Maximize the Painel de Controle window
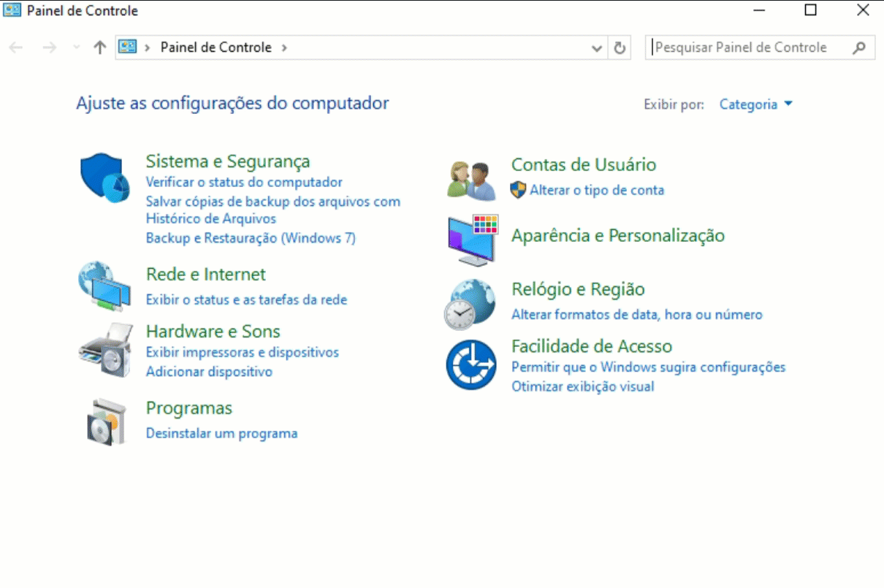The height and width of the screenshot is (588, 884). (810, 10)
